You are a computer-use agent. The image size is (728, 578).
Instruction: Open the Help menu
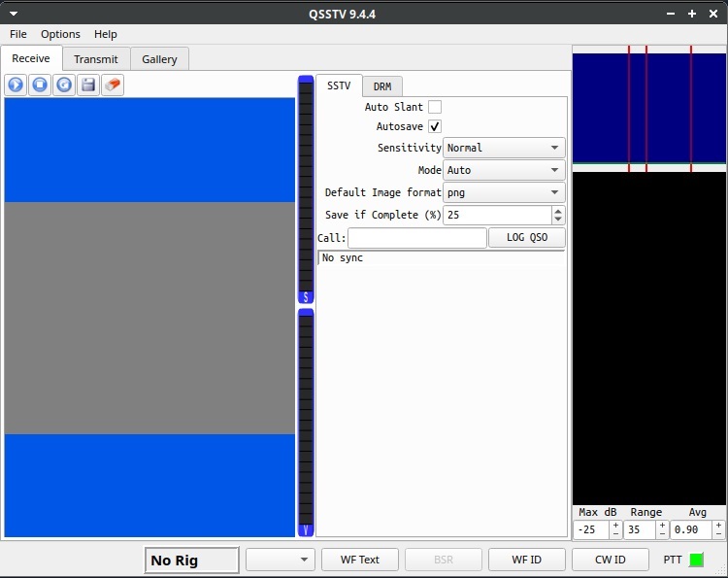pyautogui.click(x=106, y=34)
